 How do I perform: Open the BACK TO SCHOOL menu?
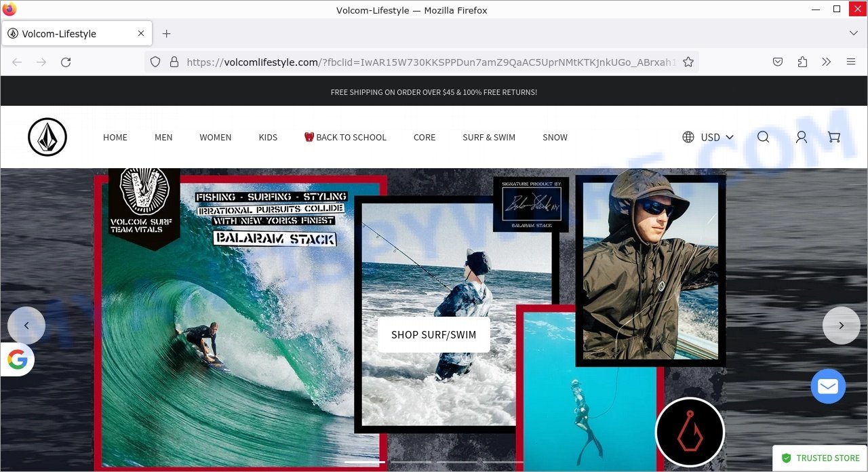tap(346, 137)
